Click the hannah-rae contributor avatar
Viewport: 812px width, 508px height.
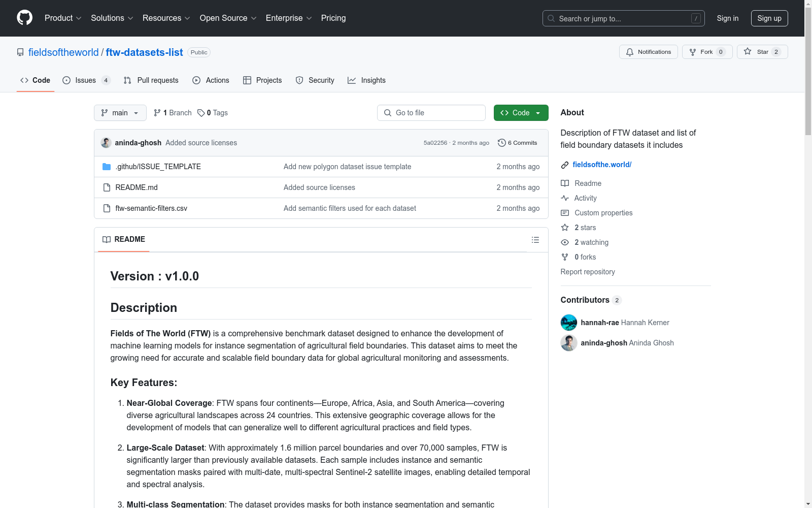[569, 323]
